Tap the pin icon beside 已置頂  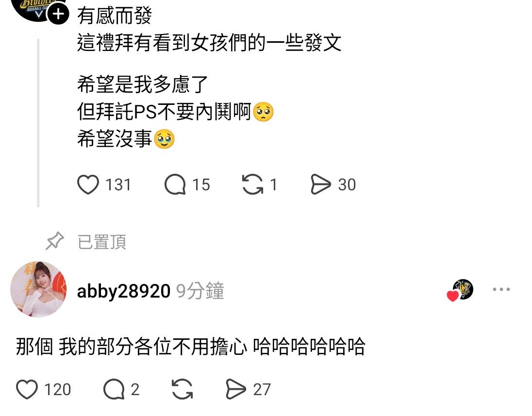coord(55,241)
